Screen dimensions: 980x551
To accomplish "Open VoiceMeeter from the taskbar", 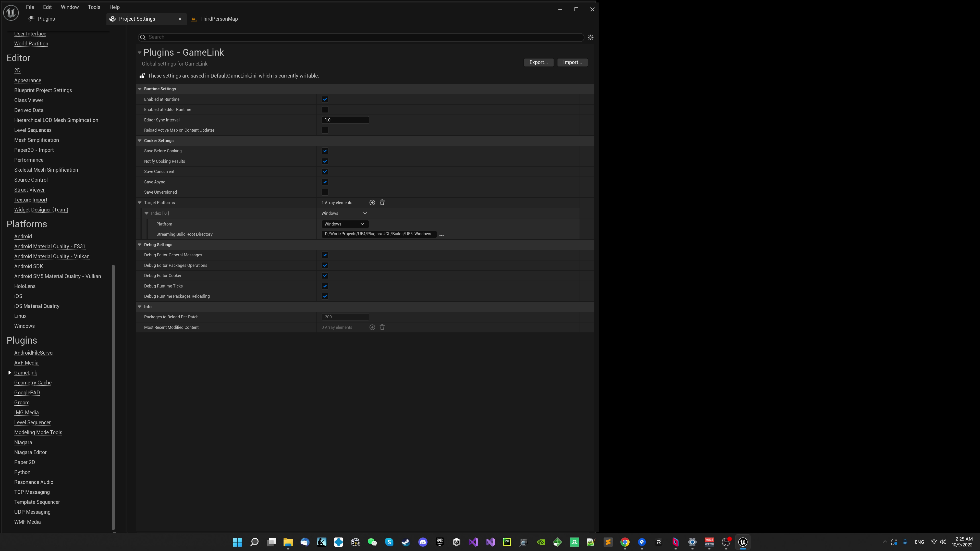I will coord(709,542).
